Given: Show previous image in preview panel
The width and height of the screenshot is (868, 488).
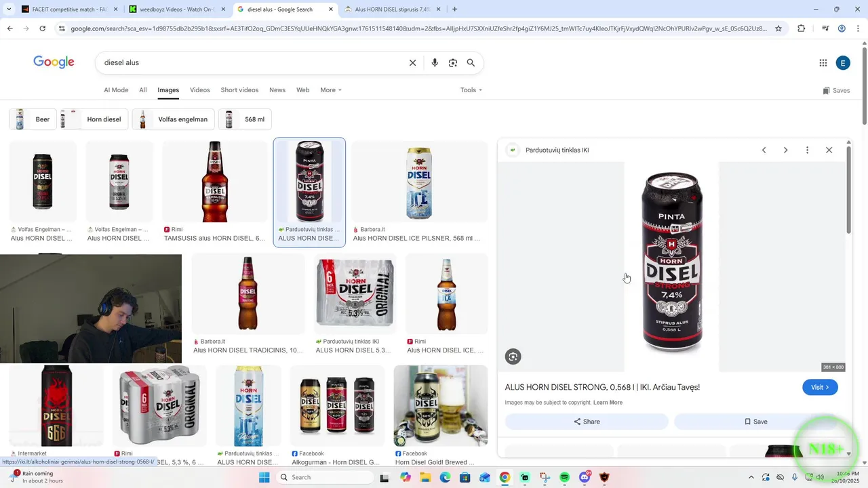Looking at the screenshot, I should point(764,150).
